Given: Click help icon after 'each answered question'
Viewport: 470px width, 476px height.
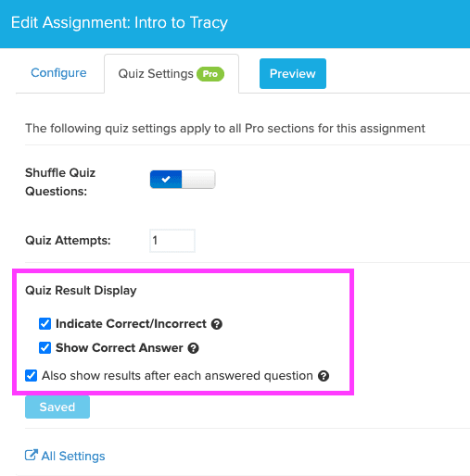Looking at the screenshot, I should pos(324,376).
